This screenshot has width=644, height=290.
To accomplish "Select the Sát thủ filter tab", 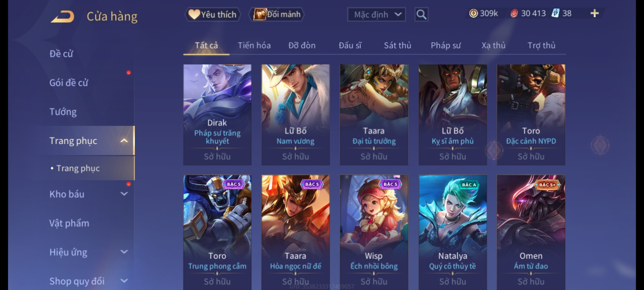I will click(397, 45).
